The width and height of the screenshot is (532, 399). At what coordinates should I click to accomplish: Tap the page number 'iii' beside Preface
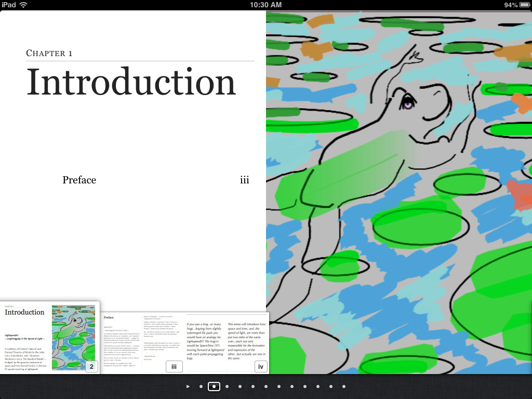tap(245, 180)
